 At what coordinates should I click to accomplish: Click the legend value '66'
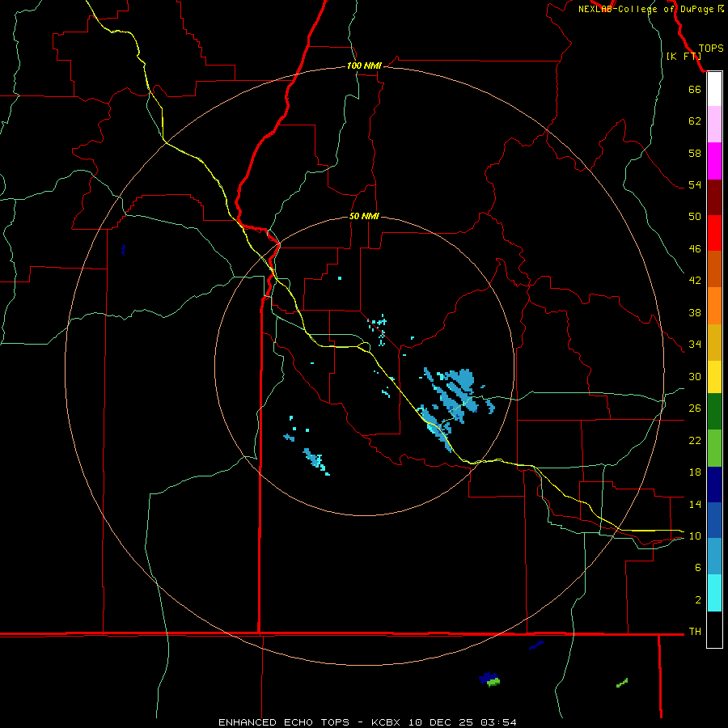(x=695, y=89)
